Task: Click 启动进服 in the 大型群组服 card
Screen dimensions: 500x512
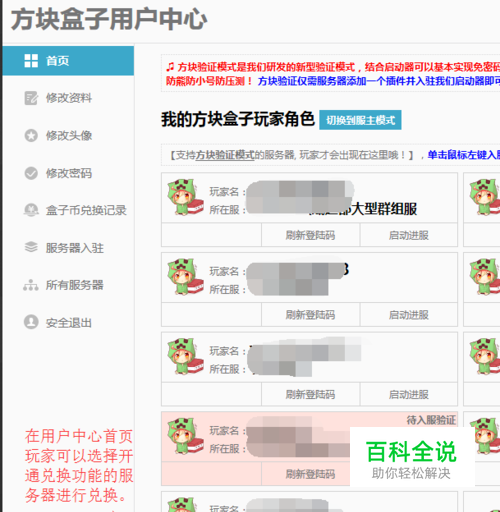Action: (x=409, y=235)
